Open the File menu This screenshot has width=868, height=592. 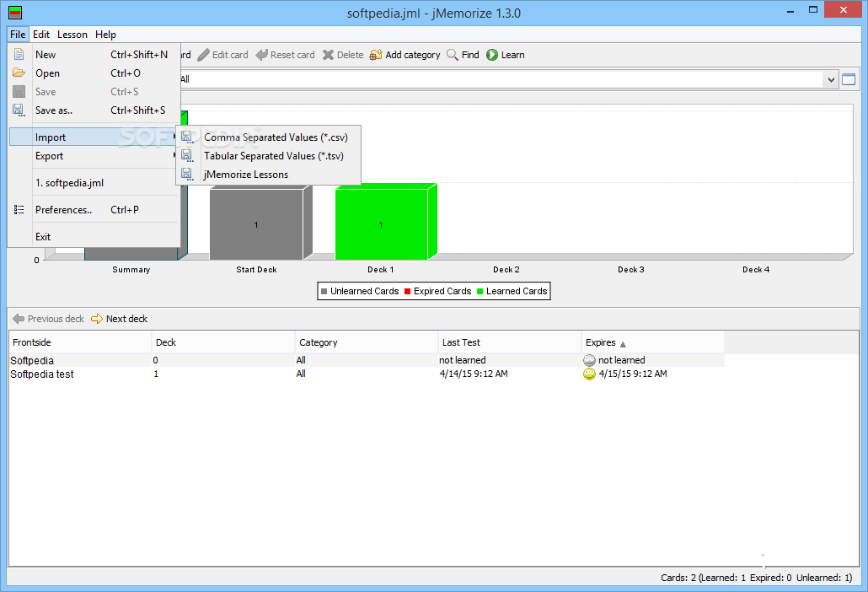(x=18, y=35)
